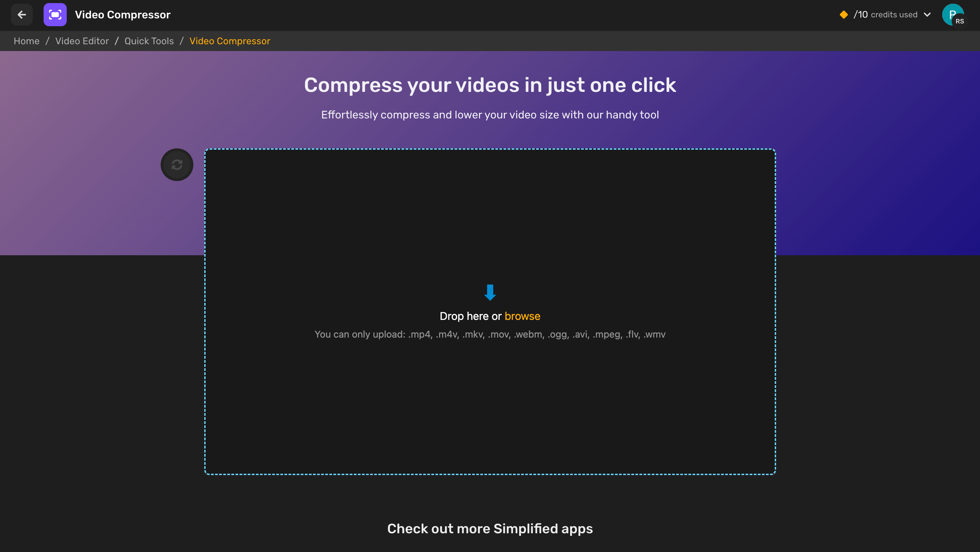980x552 pixels.
Task: Click the Video Compressor app icon
Action: point(55,15)
